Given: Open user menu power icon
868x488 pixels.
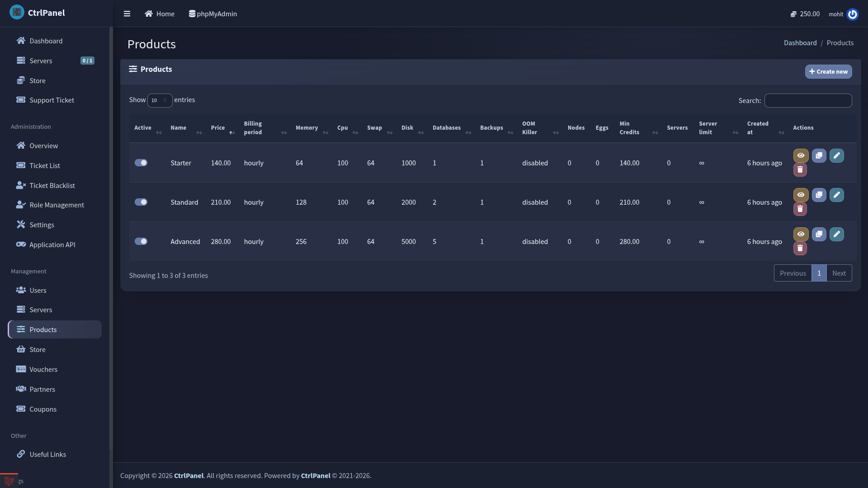Looking at the screenshot, I should tap(853, 14).
